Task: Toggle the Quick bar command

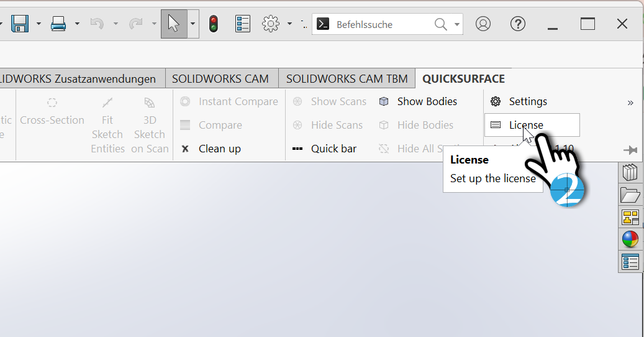Action: coord(324,149)
